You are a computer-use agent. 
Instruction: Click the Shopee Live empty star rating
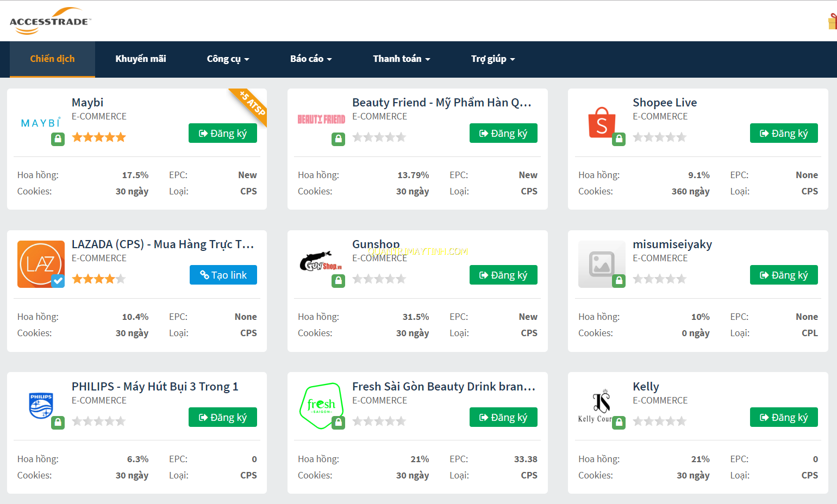[x=660, y=137]
